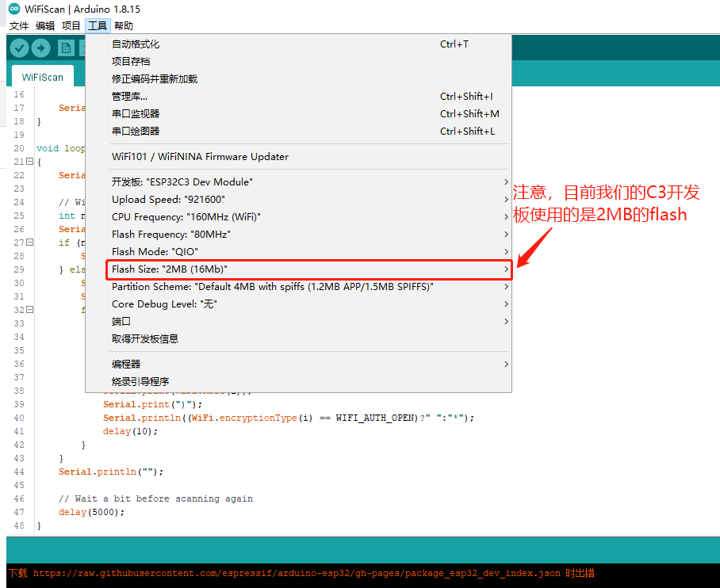720x588 pixels.
Task: Switch to the WiFiScan sketch tab
Action: [42, 77]
